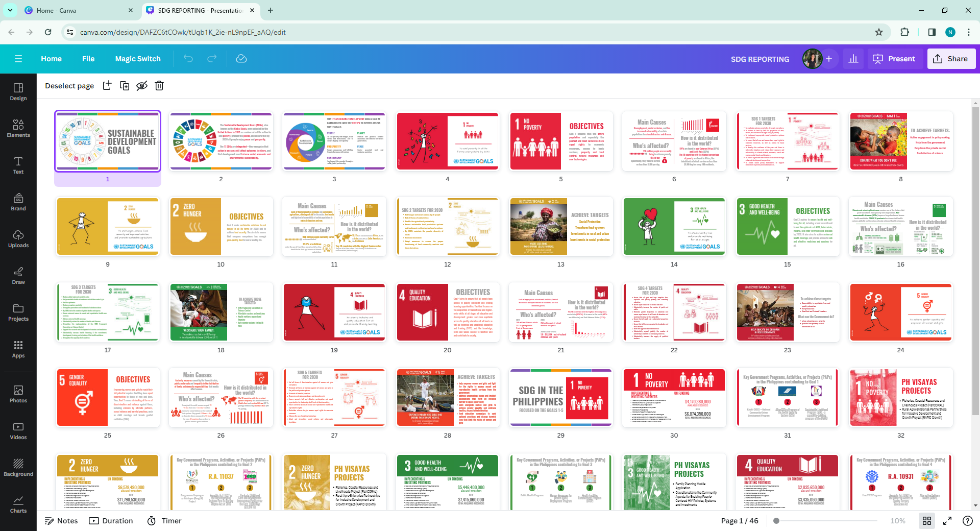Undo the last action

(188, 59)
